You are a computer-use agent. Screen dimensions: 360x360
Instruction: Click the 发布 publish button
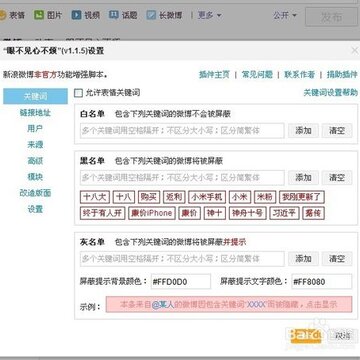[331, 17]
